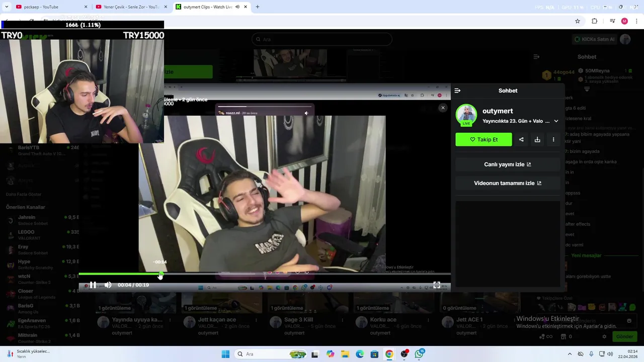Open options menu for Yayında uyuya clip
The image size is (644, 362).
pyautogui.click(x=171, y=320)
